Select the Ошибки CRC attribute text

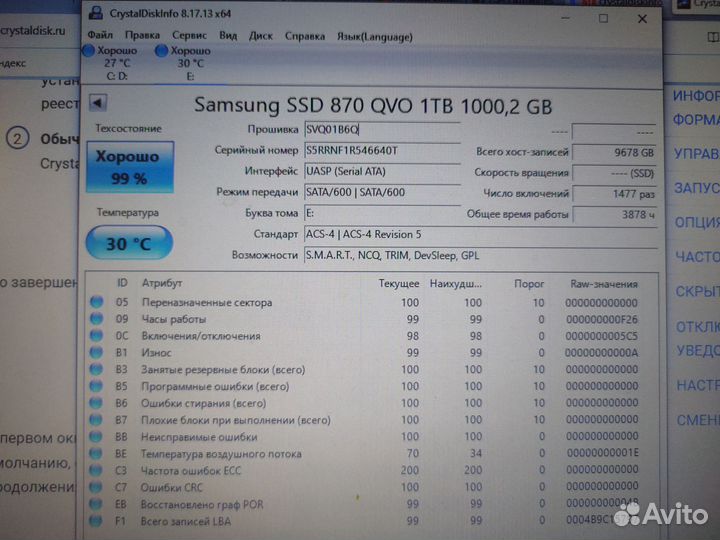(x=171, y=487)
